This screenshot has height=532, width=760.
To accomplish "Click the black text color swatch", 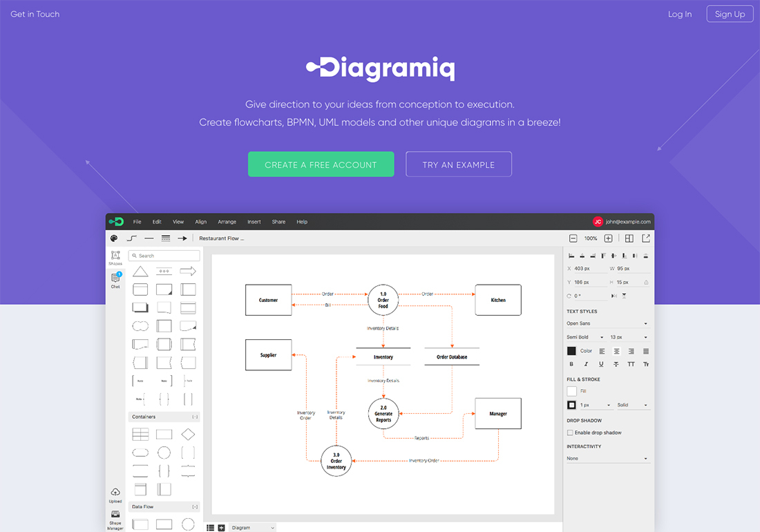I will (x=571, y=351).
